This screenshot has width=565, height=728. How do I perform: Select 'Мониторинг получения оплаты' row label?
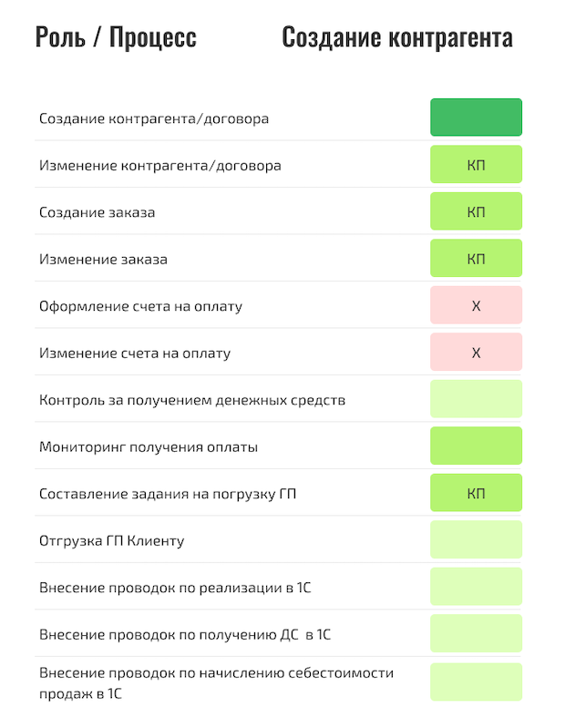149,447
